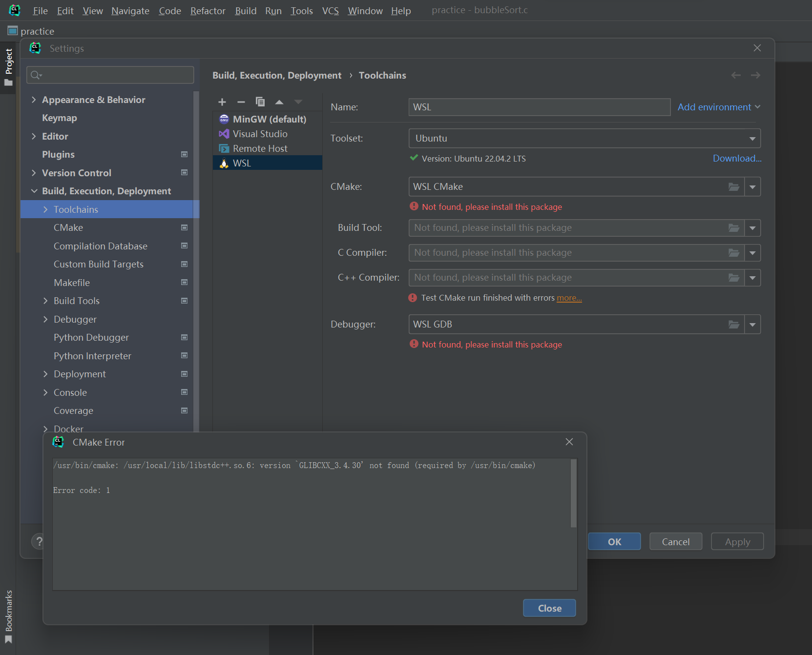812x655 pixels.
Task: Click the Download link next to Ubuntu version
Action: [x=737, y=158]
